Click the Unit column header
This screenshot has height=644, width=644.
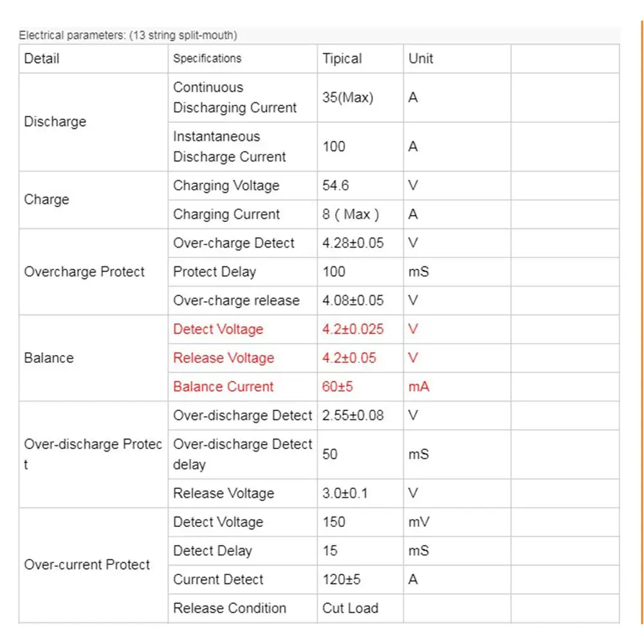457,59
